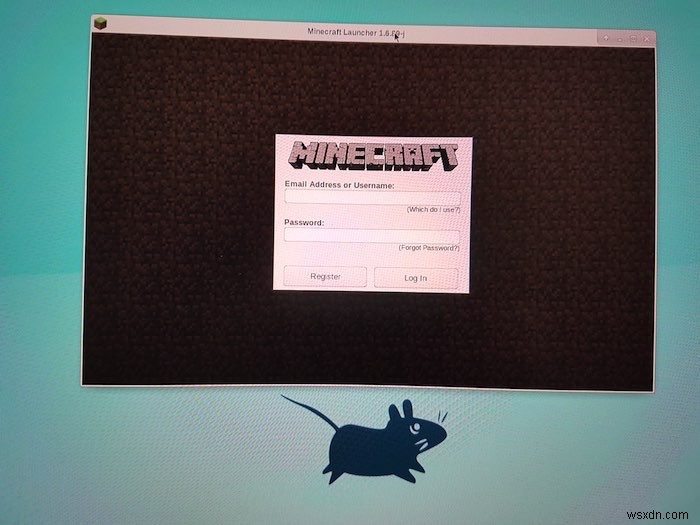Click the Minecraft logo in login box
The width and height of the screenshot is (700, 525).
tap(373, 156)
